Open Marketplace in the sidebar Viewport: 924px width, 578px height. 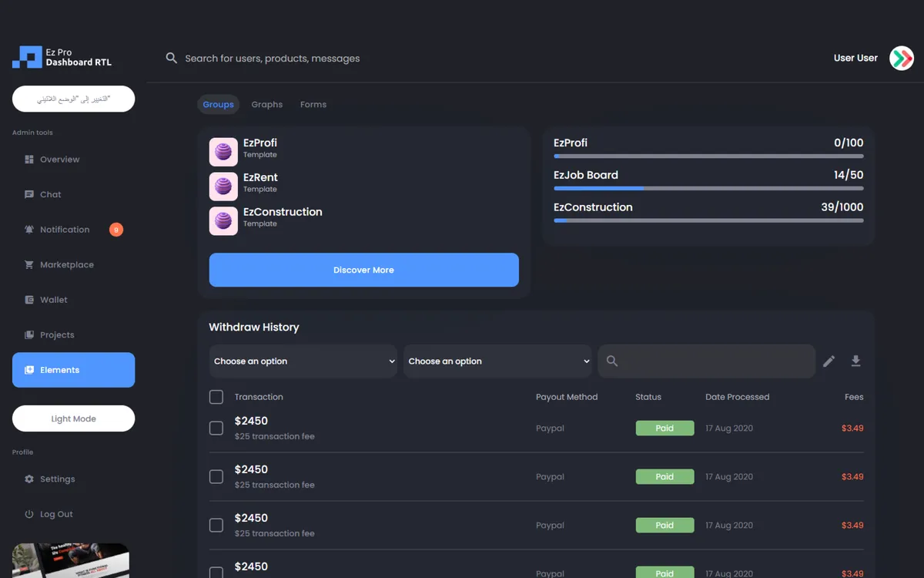coord(73,264)
